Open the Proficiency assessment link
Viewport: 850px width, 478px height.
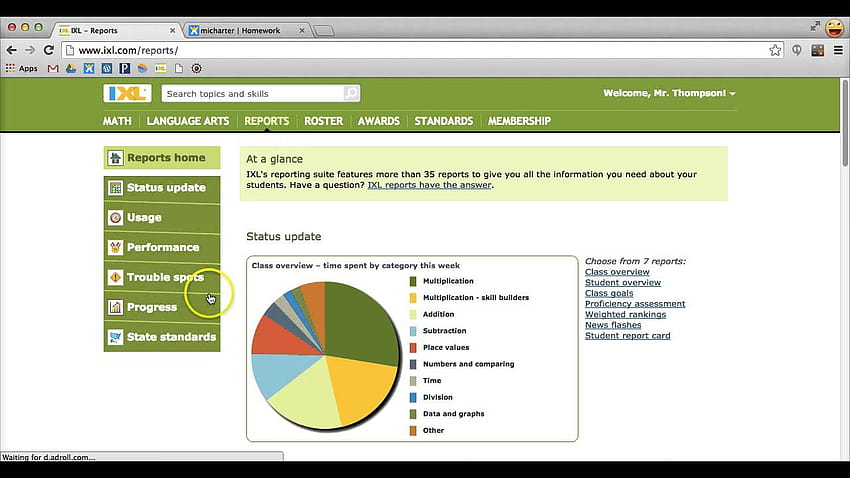[x=635, y=303]
